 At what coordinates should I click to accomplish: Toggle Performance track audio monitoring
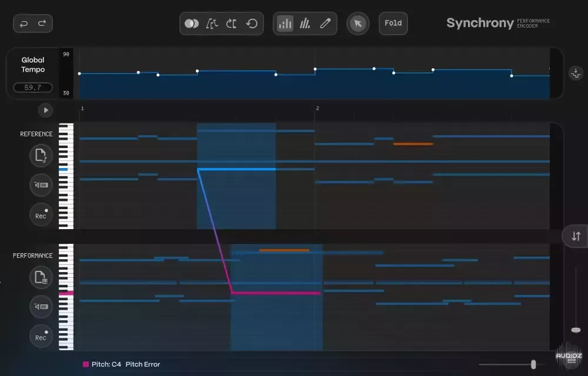41,307
